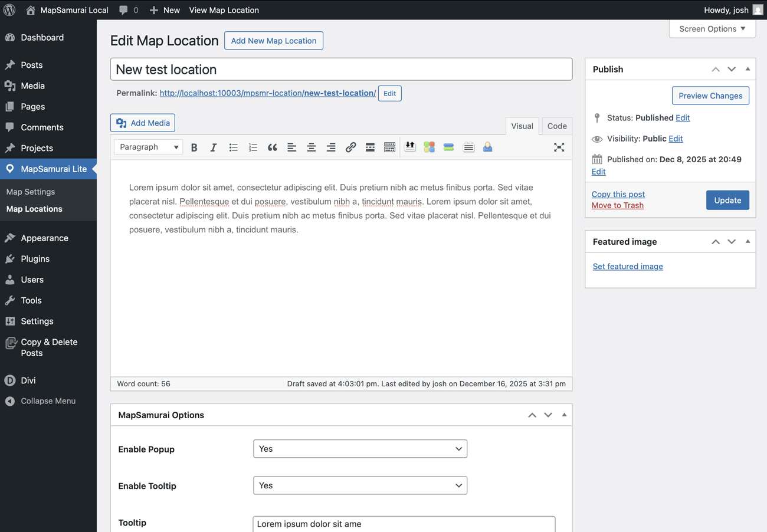Expand Screen Options panel

712,29
